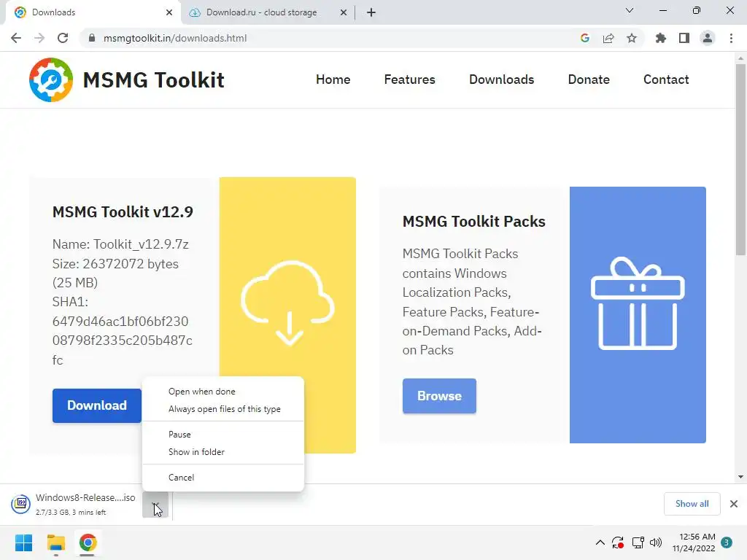Image resolution: width=747 pixels, height=560 pixels.
Task: Open the Features nav link
Action: coord(410,79)
